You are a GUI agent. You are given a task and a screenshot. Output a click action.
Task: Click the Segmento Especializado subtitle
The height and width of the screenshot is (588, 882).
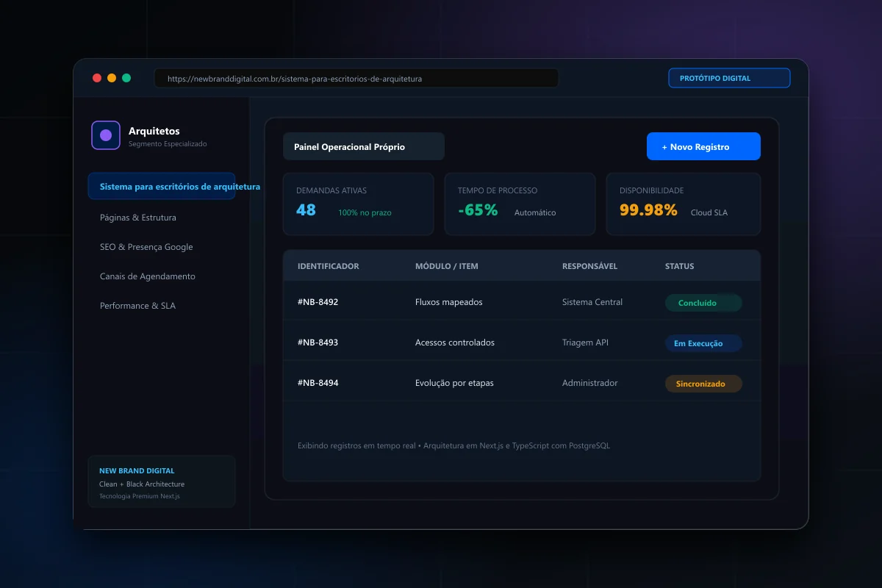pyautogui.click(x=168, y=144)
